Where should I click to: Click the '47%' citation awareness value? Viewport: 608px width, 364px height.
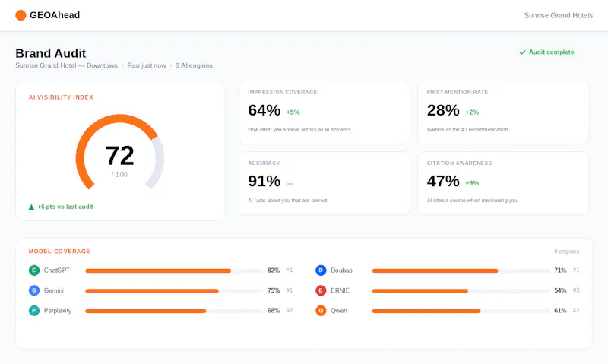tap(443, 181)
